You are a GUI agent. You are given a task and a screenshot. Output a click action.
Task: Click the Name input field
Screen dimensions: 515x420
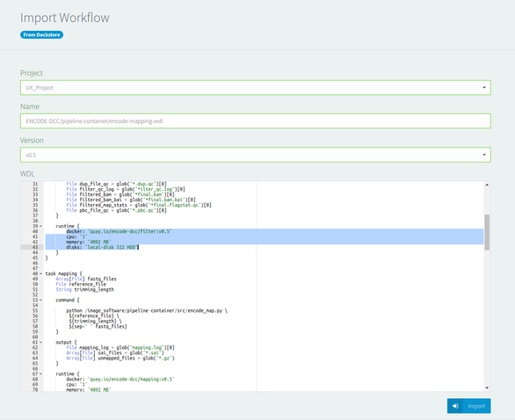coord(256,121)
